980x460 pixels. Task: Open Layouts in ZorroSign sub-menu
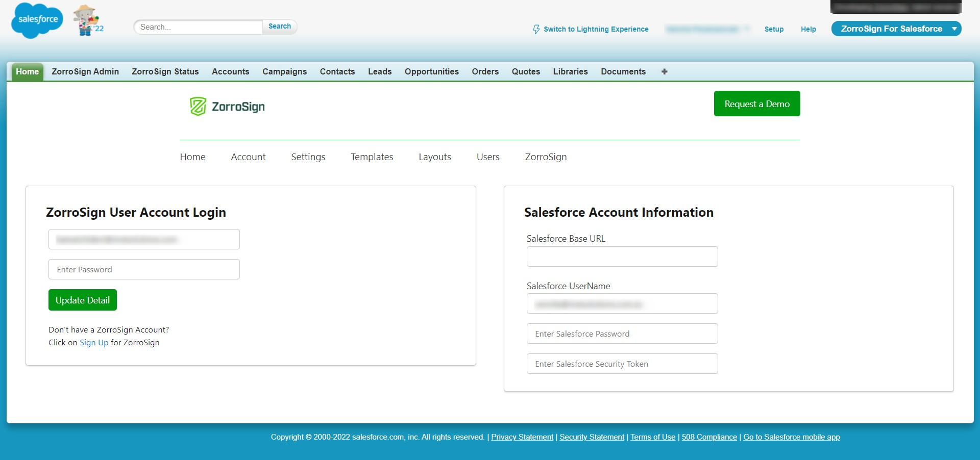click(435, 157)
